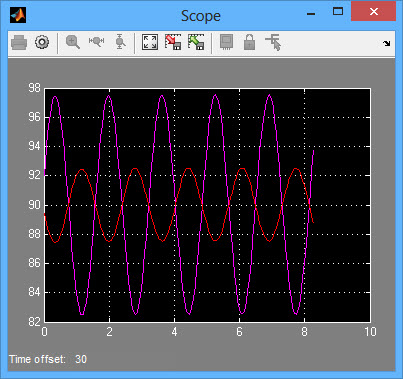Toggle the Floating scope button
The height and width of the screenshot is (379, 403).
227,42
